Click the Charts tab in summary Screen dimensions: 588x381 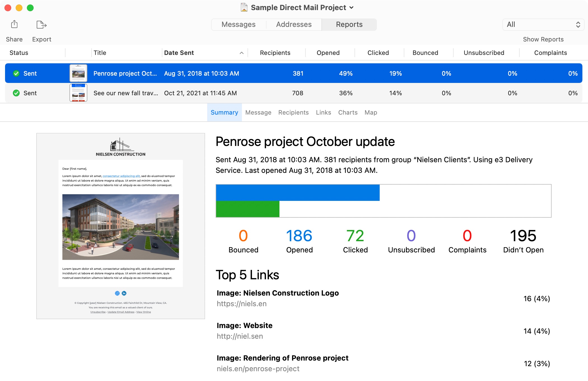coord(347,112)
